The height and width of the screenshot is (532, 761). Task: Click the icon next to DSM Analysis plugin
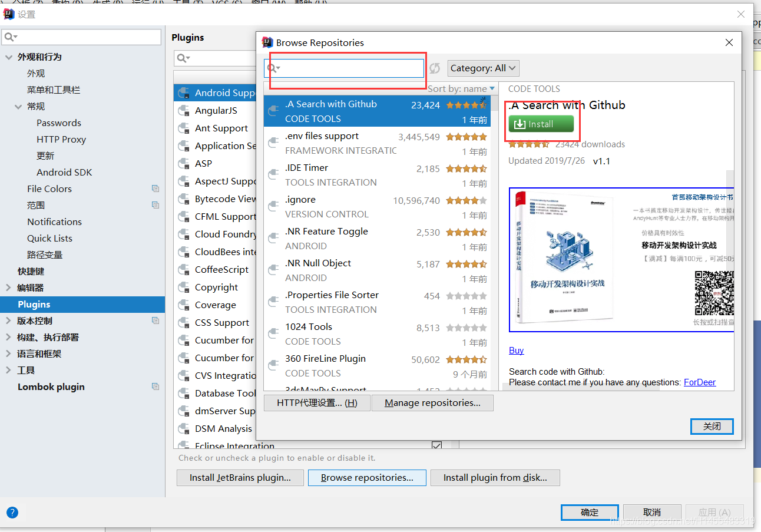click(184, 429)
